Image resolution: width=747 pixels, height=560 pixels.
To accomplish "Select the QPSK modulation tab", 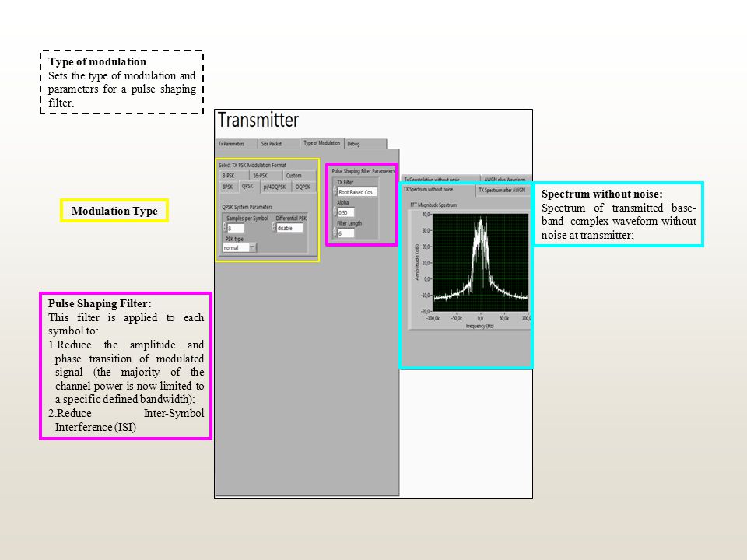I will coord(248,187).
